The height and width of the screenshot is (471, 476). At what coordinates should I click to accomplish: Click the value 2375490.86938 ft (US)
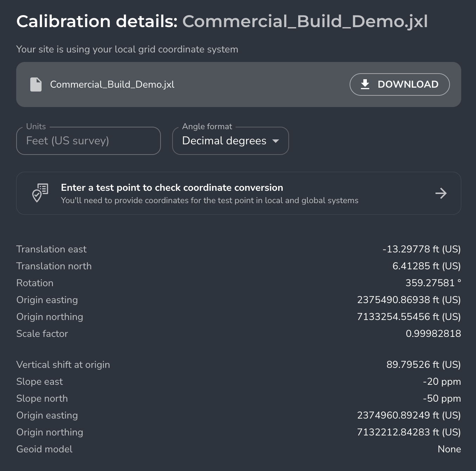point(409,300)
